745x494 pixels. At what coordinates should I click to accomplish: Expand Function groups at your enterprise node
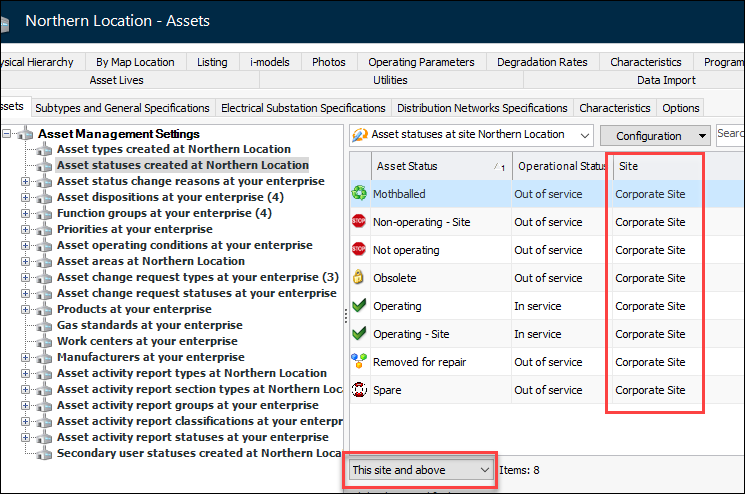(26, 213)
